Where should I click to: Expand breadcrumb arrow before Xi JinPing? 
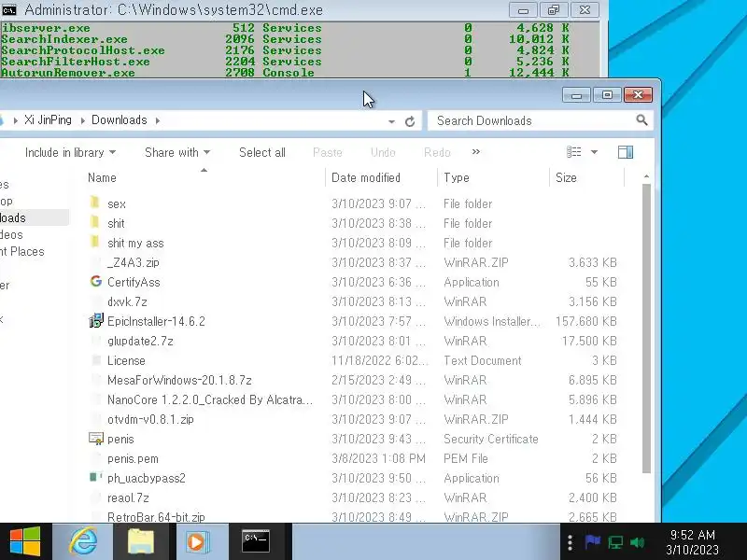(x=16, y=120)
